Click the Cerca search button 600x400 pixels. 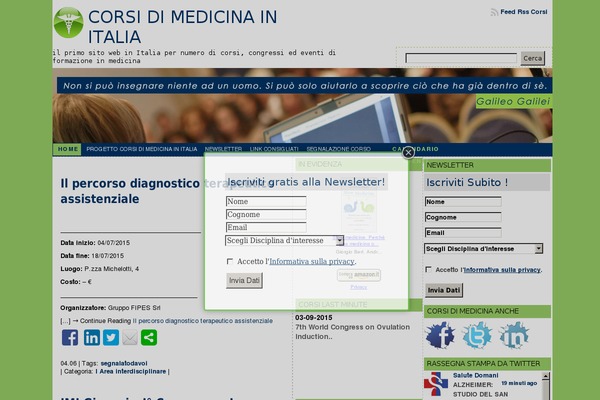533,58
